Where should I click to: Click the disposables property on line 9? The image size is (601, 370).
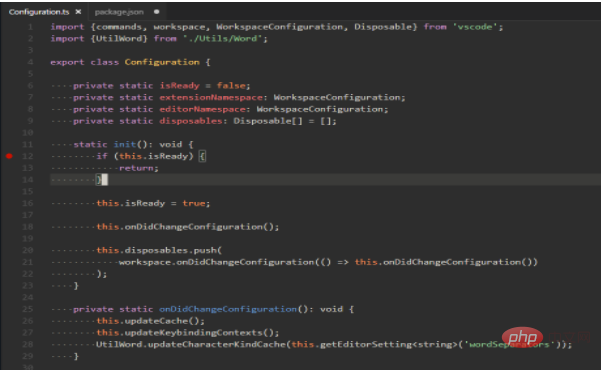point(190,121)
